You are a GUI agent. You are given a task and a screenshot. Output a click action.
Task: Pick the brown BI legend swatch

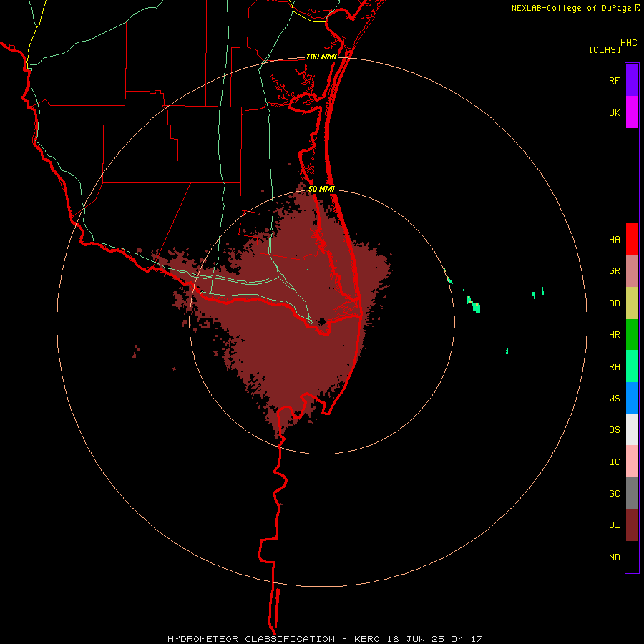(x=632, y=525)
